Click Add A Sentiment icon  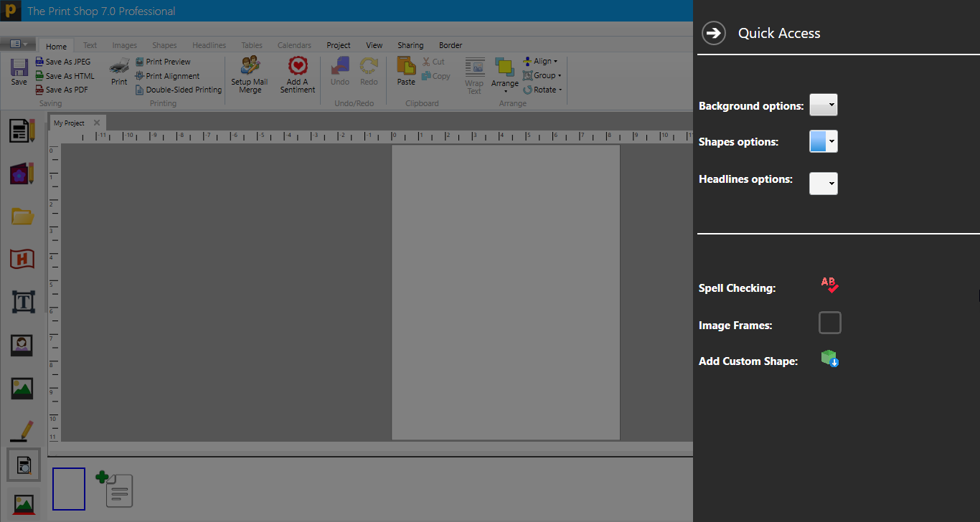coord(298,75)
